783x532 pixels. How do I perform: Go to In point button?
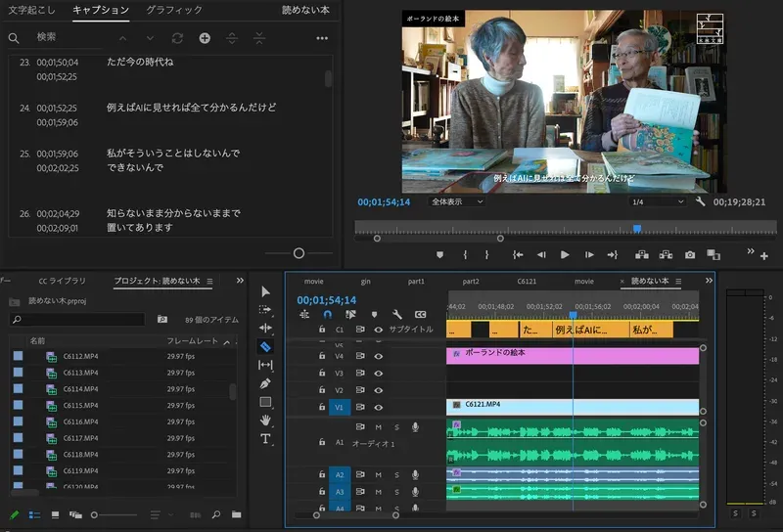[x=518, y=255]
